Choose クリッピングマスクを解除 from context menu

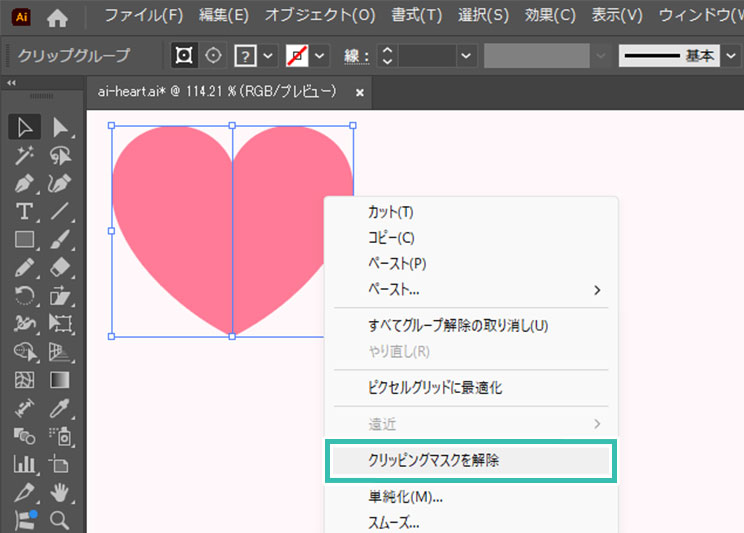(433, 461)
